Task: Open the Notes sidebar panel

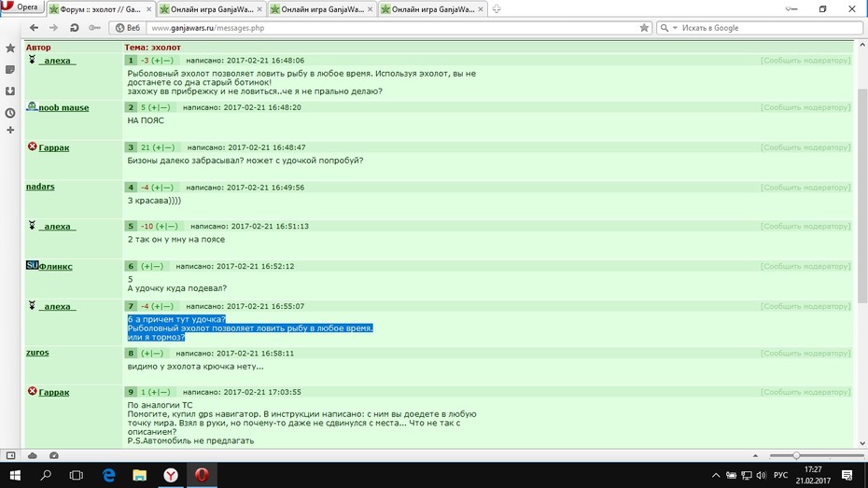Action: (10, 70)
